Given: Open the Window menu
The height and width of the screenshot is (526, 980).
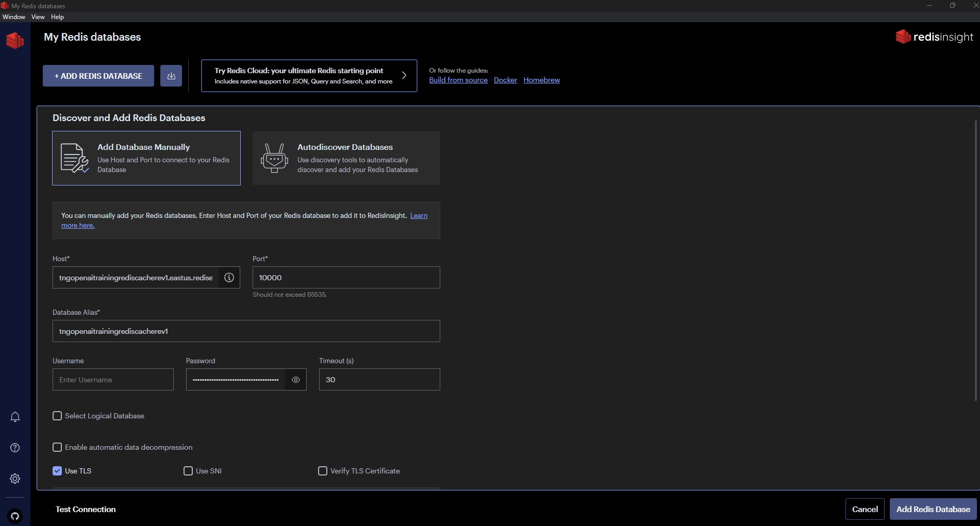Looking at the screenshot, I should pos(13,16).
